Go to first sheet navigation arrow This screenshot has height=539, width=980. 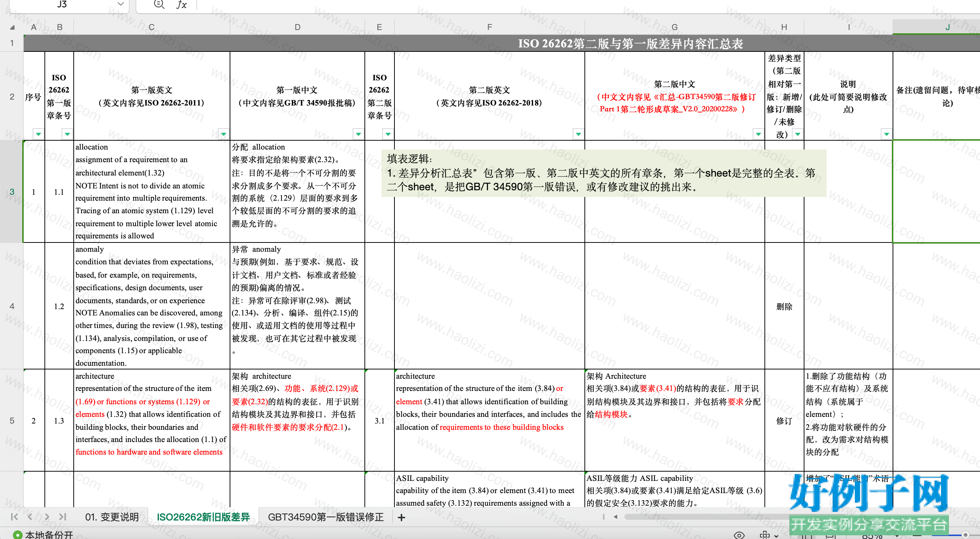(14, 516)
